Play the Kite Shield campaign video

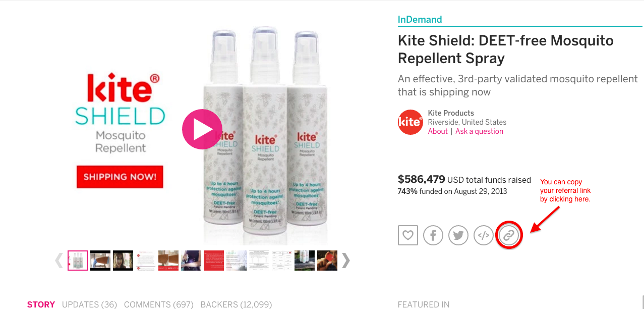(202, 129)
